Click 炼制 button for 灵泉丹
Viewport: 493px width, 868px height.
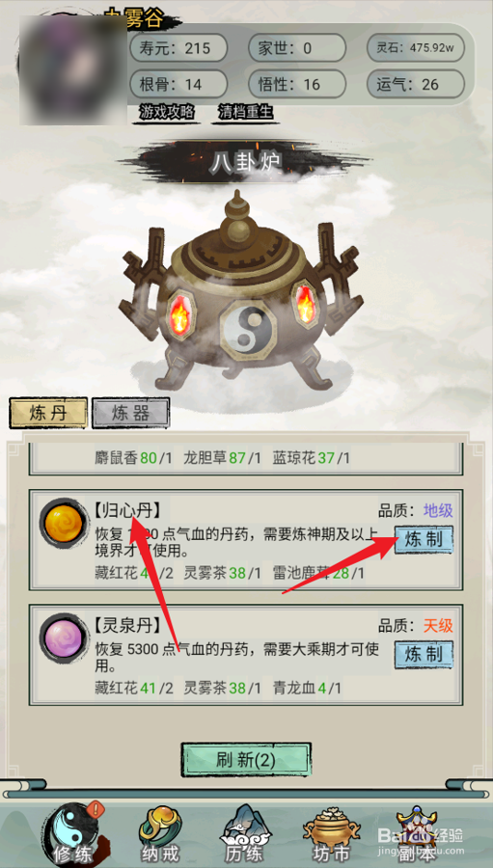click(424, 654)
